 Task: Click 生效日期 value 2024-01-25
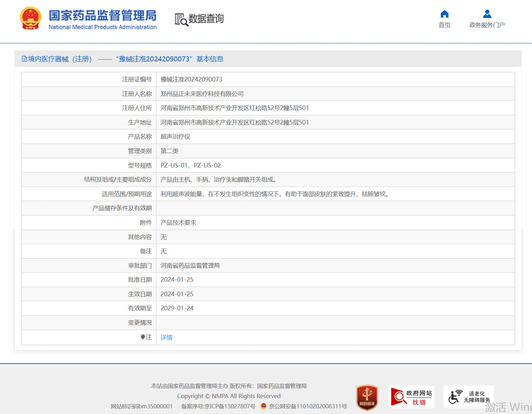pos(177,294)
